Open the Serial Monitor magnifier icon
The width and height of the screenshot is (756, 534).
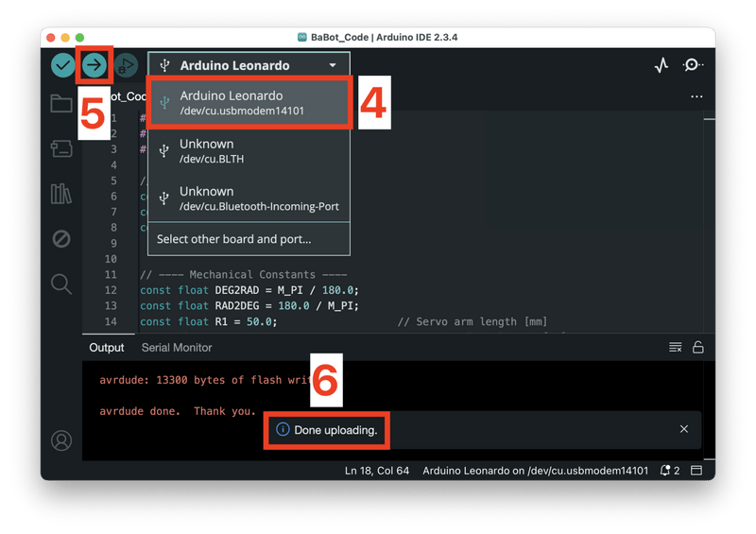[x=693, y=65]
